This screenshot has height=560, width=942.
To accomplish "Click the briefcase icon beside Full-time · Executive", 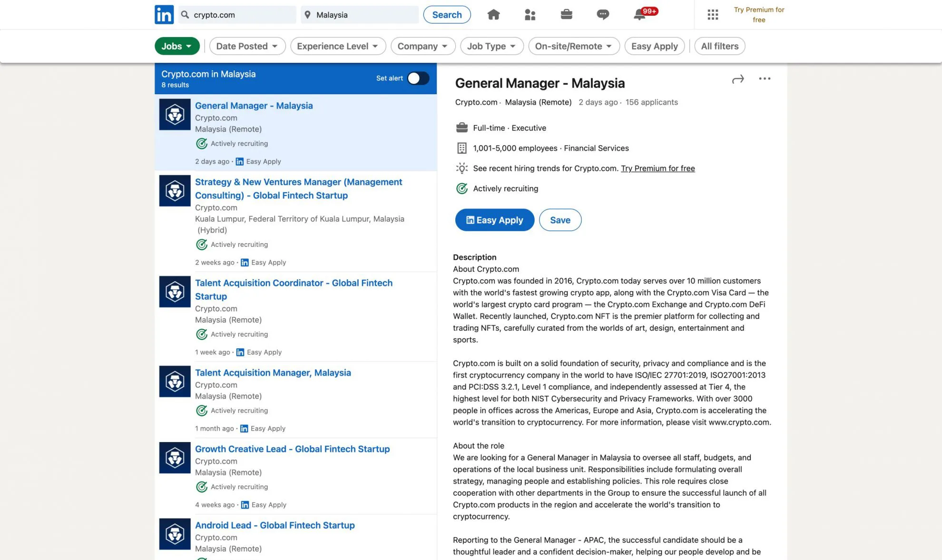I will pyautogui.click(x=461, y=128).
